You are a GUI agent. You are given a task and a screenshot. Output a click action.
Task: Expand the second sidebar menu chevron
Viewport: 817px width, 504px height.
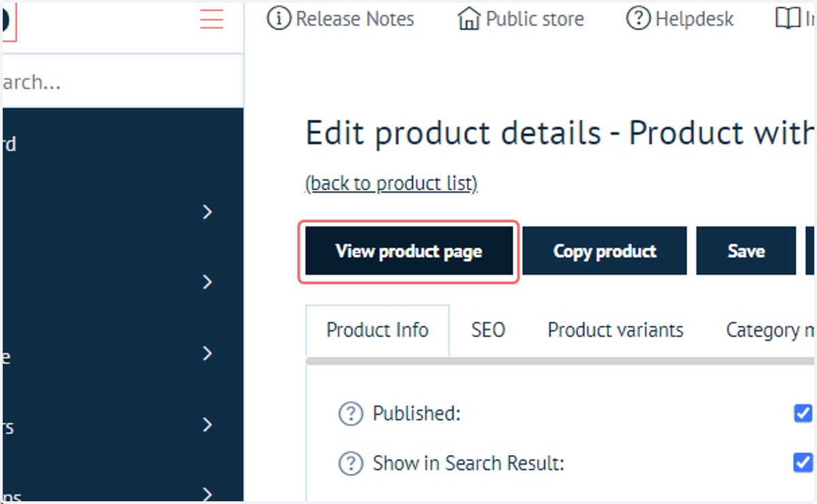(208, 282)
